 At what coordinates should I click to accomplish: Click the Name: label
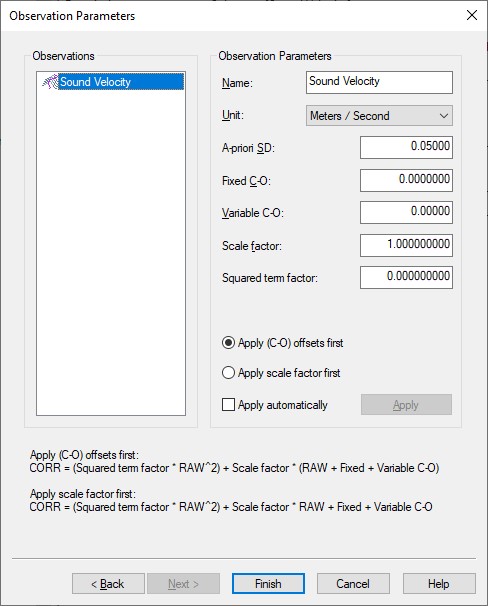pos(237,83)
